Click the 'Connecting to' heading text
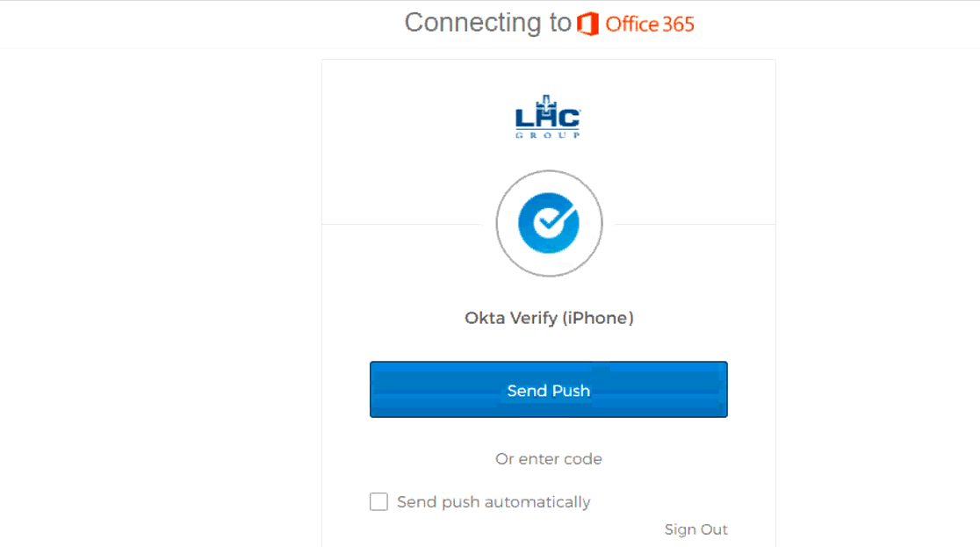The height and width of the screenshot is (547, 980). click(x=487, y=23)
